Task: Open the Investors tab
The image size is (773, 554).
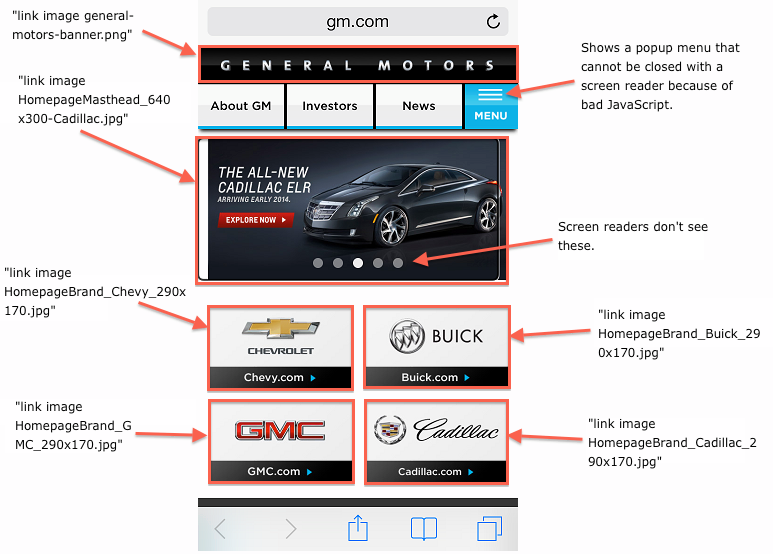Action: [x=330, y=106]
